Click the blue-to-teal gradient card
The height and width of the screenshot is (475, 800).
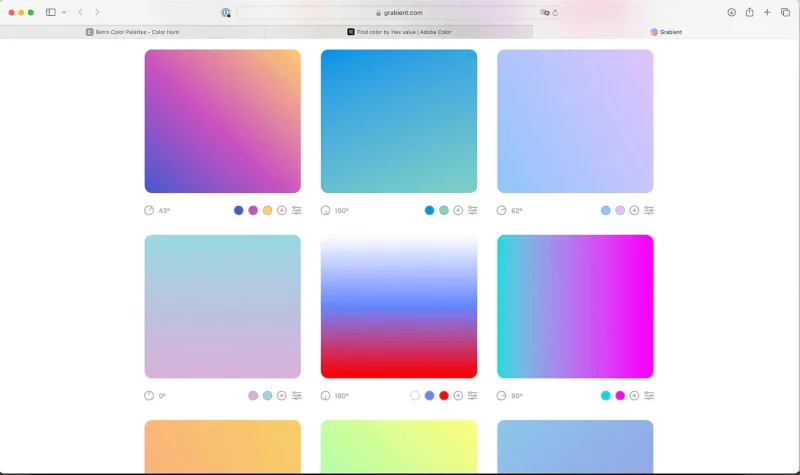399,121
